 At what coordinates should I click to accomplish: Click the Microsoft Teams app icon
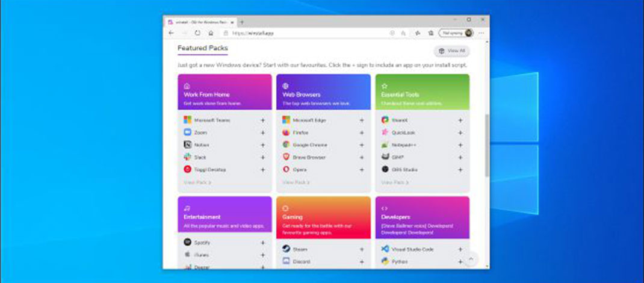click(187, 120)
